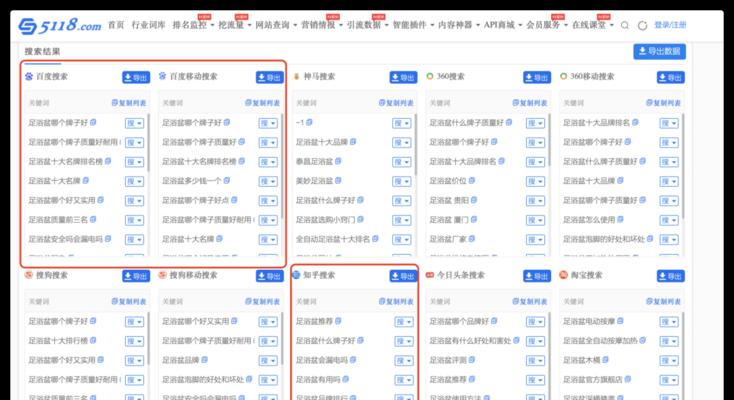Click 导出 for 知乎搜索 panel
This screenshot has height=400, width=734.
(403, 276)
